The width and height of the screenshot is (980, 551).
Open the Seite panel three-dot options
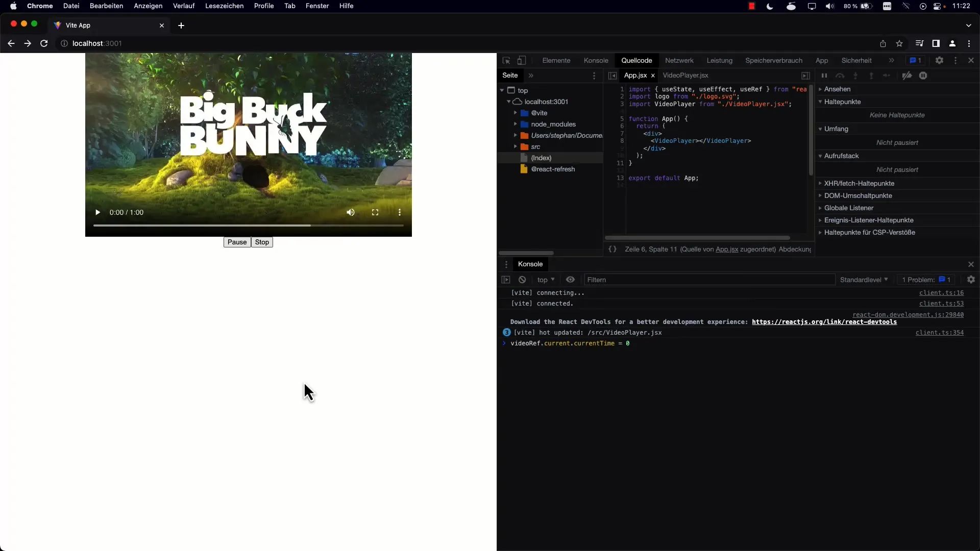tap(594, 76)
